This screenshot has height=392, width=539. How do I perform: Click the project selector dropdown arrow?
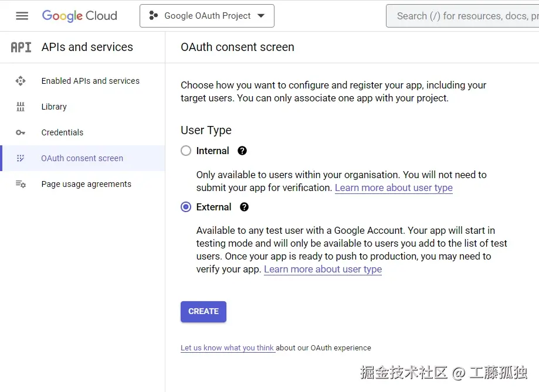point(261,16)
